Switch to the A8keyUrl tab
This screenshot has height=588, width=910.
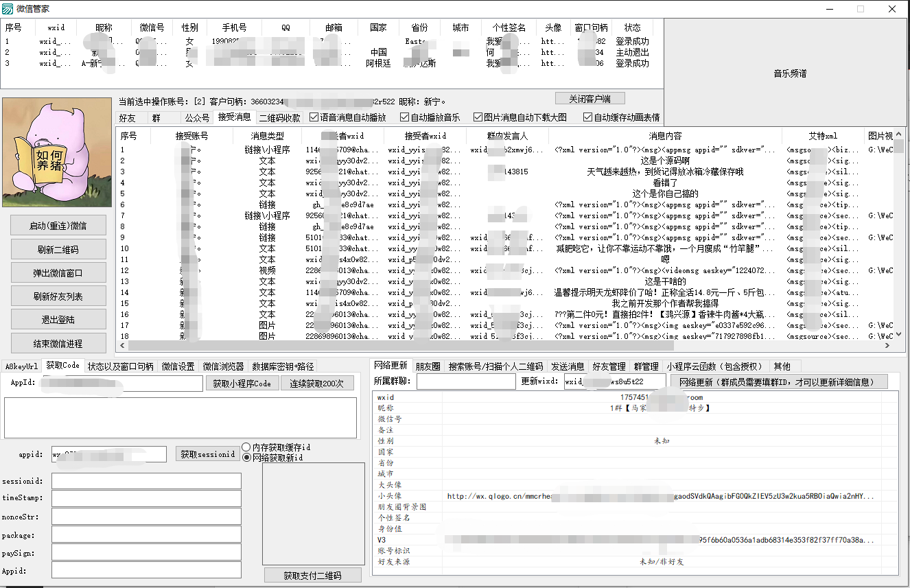coord(21,366)
